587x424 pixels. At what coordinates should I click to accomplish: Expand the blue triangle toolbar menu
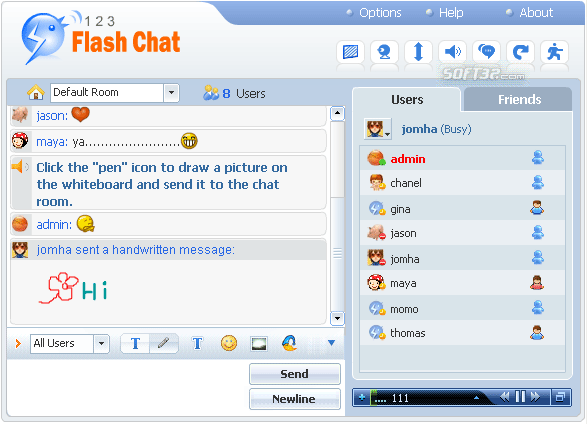(x=331, y=343)
